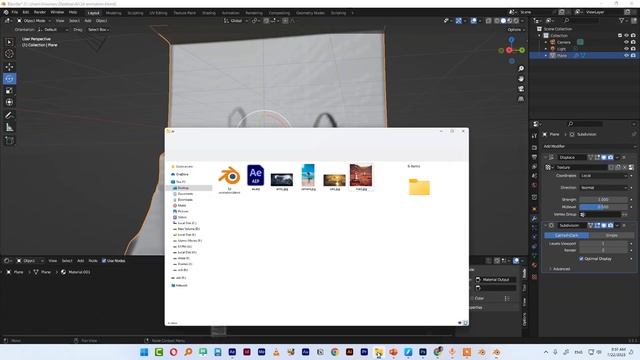This screenshot has height=360, width=640.
Task: Open the Direction Normal dropdown
Action: point(604,188)
